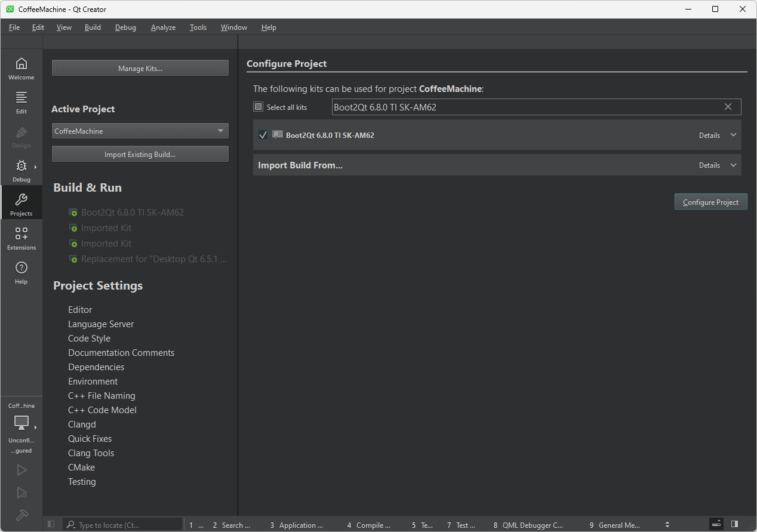Open the kit selector monitor icon
757x532 pixels.
[21, 423]
